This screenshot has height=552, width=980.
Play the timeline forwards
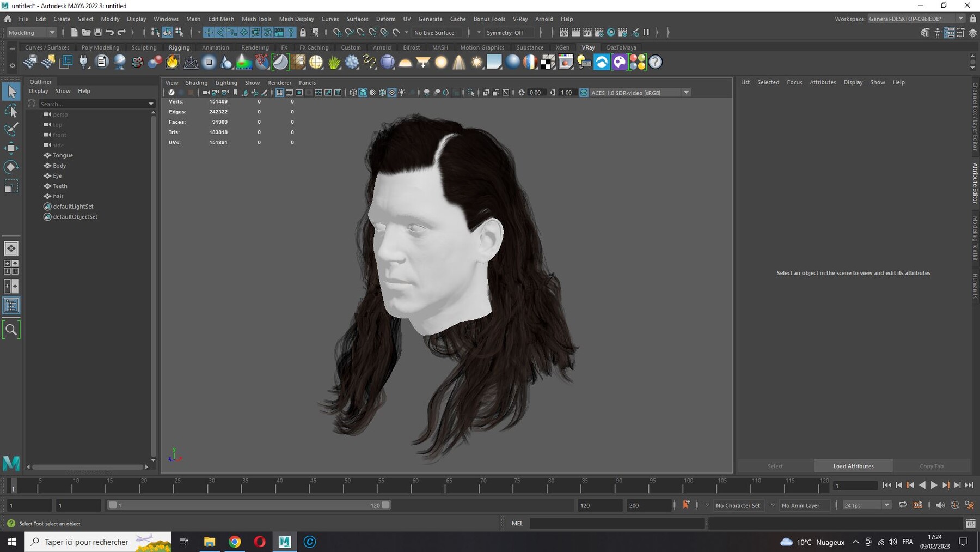pyautogui.click(x=934, y=485)
